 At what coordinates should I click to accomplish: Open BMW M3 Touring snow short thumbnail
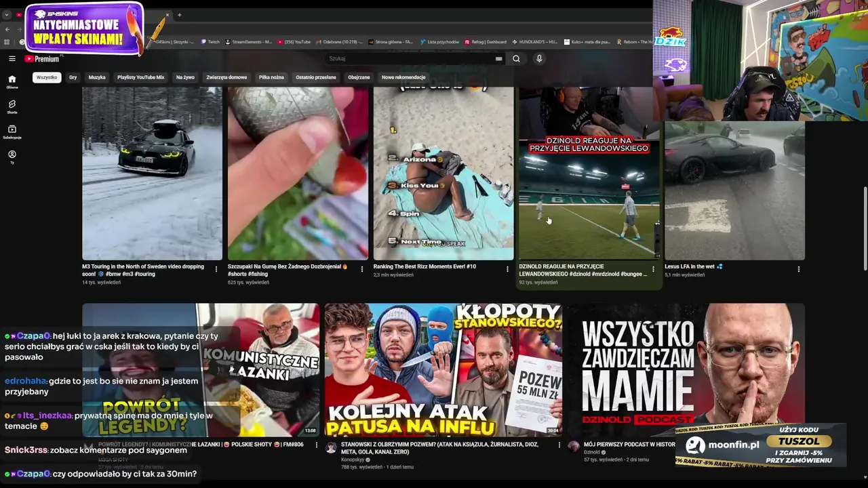click(x=152, y=174)
